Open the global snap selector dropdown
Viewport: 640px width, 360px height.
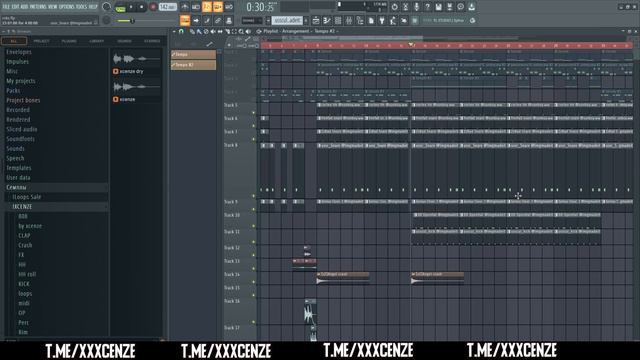click(x=251, y=20)
